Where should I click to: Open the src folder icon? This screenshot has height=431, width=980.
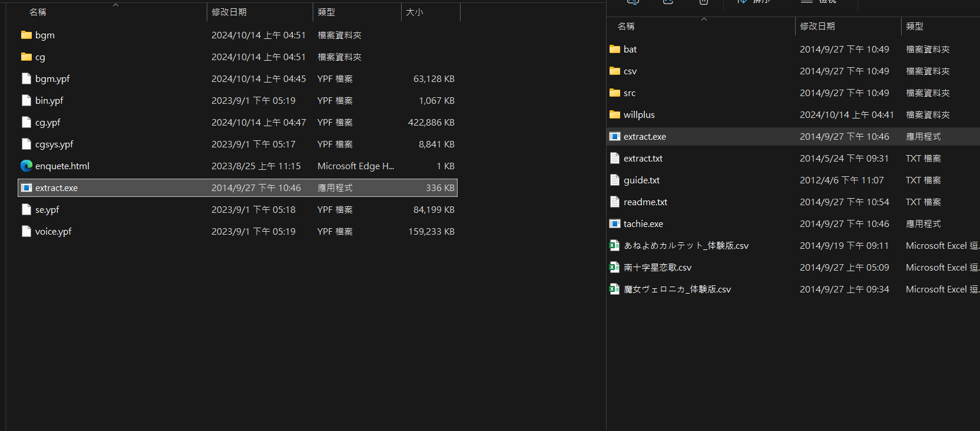pyautogui.click(x=614, y=93)
